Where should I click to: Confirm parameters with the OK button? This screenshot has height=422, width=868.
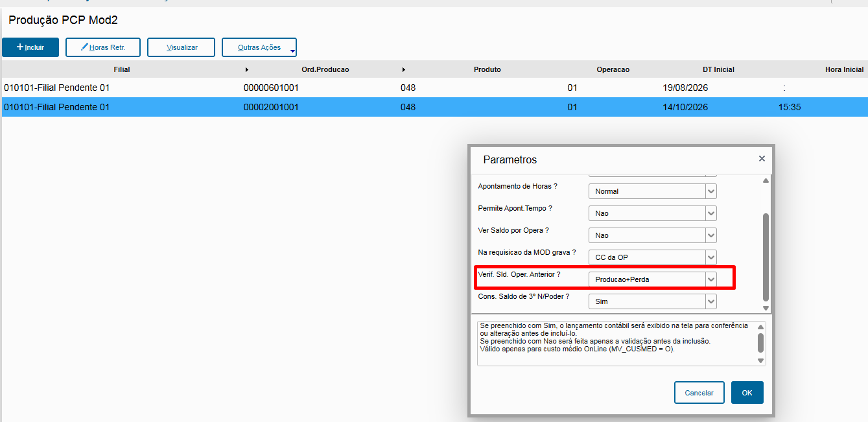point(747,392)
